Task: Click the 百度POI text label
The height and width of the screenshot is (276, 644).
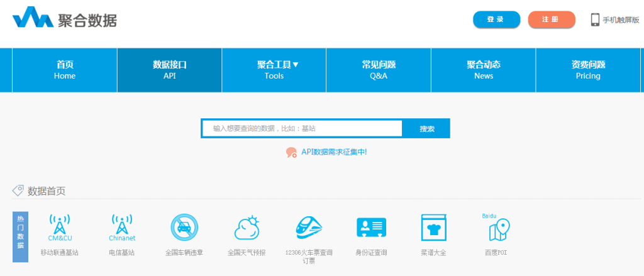Action: [x=496, y=253]
